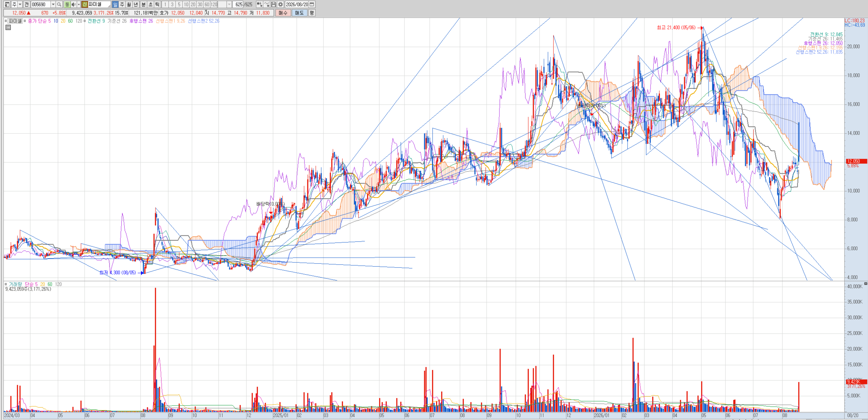The width and height of the screenshot is (868, 420).
Task: Click the 전환선 9 legend label
Action: click(96, 21)
